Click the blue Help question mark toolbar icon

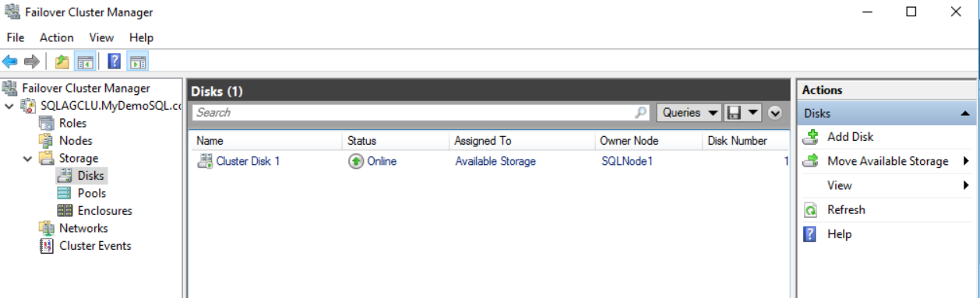114,61
